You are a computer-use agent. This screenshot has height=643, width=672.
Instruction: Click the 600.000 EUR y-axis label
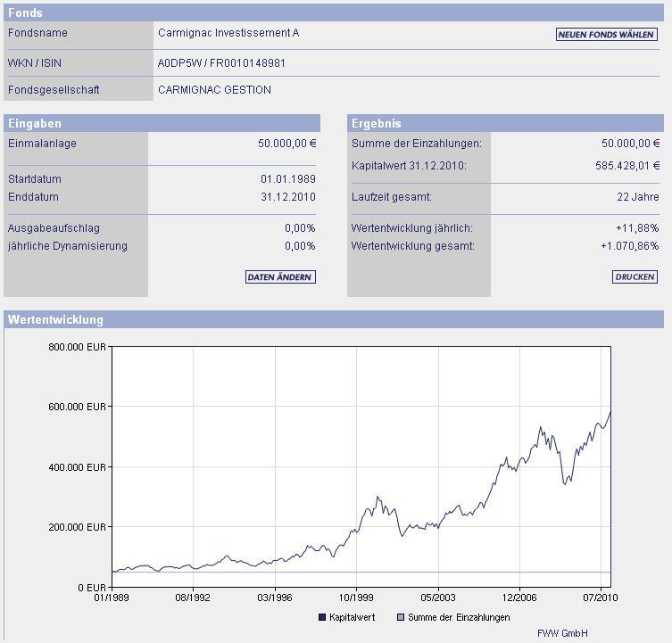pos(77,407)
